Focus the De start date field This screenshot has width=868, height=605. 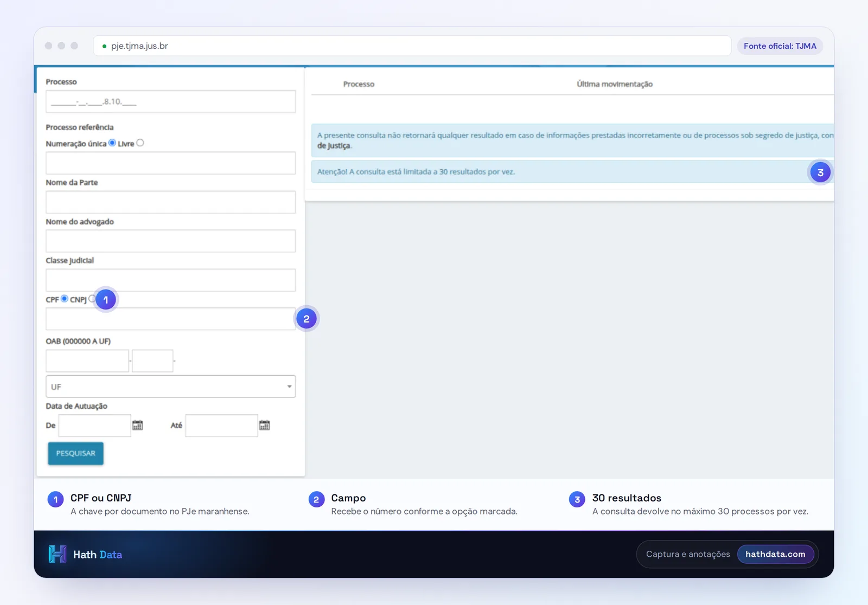coord(95,426)
